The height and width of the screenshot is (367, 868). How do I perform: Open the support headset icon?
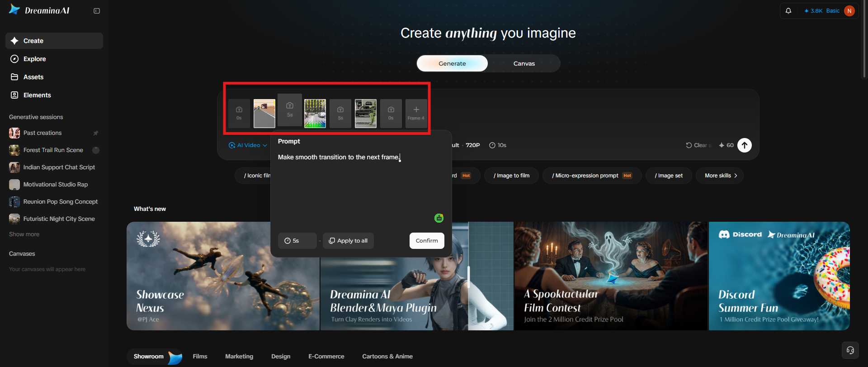(850, 350)
